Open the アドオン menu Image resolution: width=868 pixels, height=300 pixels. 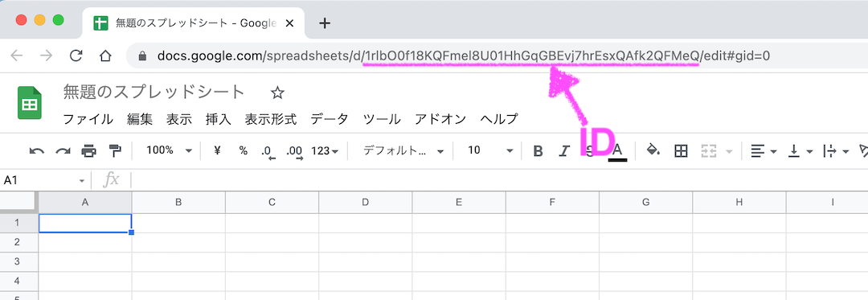440,119
